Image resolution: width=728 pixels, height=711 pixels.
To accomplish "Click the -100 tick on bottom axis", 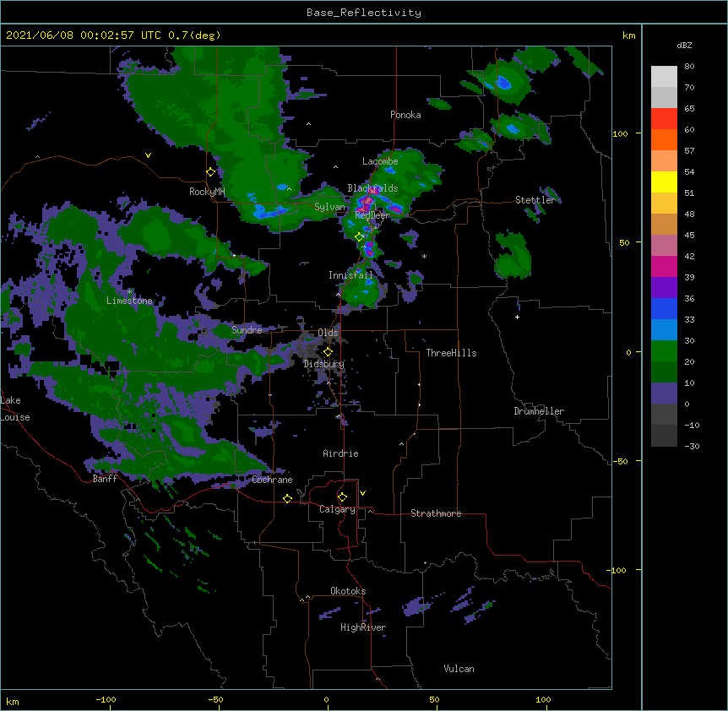I will pos(106,699).
